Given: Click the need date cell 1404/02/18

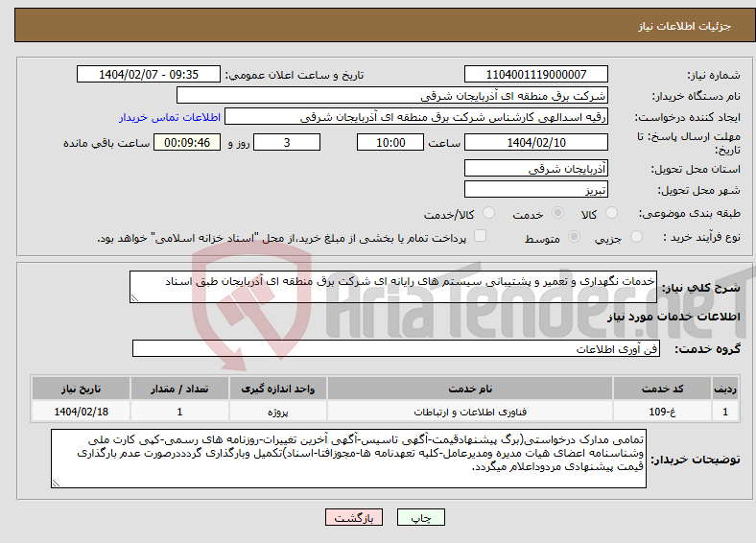Looking at the screenshot, I should click(x=81, y=412).
